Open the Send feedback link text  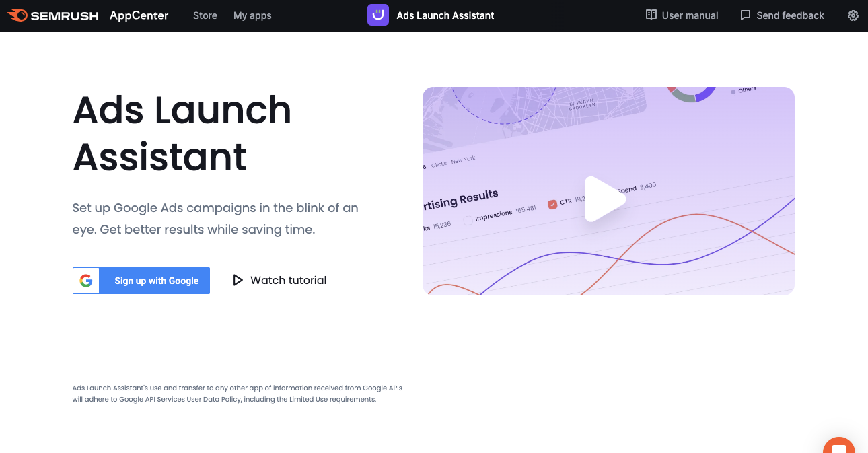pos(790,15)
